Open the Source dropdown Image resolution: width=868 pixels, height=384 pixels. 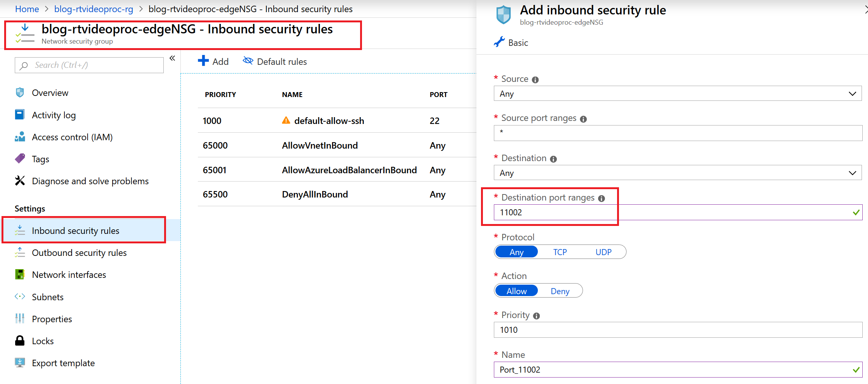pos(678,94)
